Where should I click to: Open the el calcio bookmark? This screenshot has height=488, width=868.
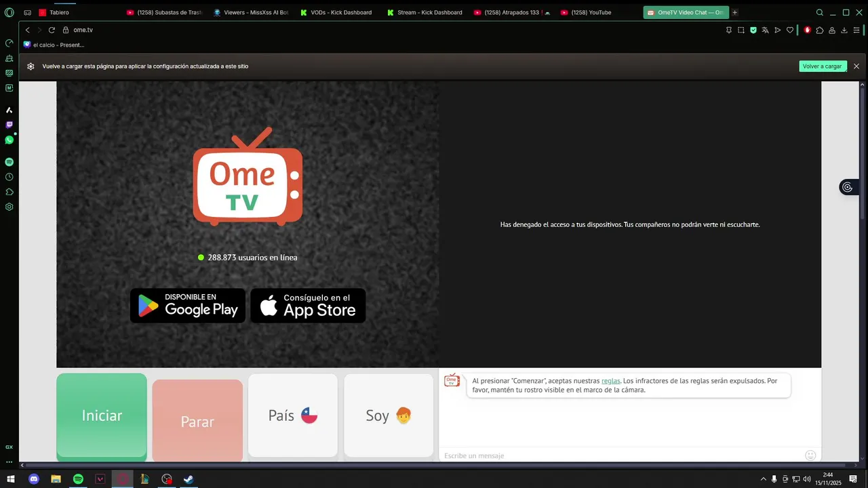coord(54,45)
